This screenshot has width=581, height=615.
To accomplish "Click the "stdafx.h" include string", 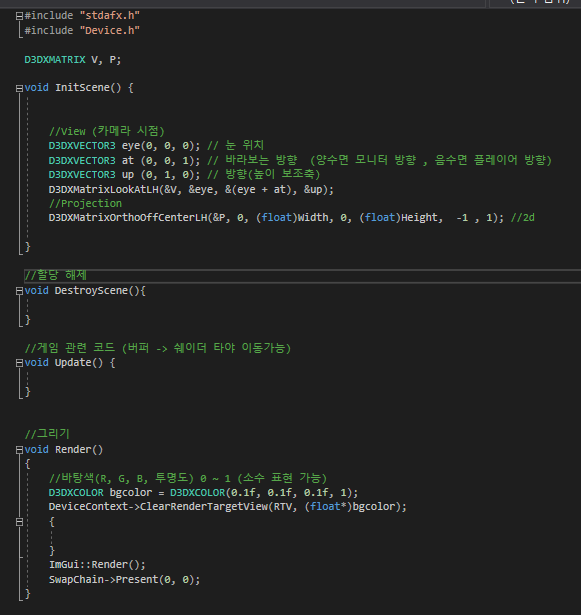I will click(110, 16).
